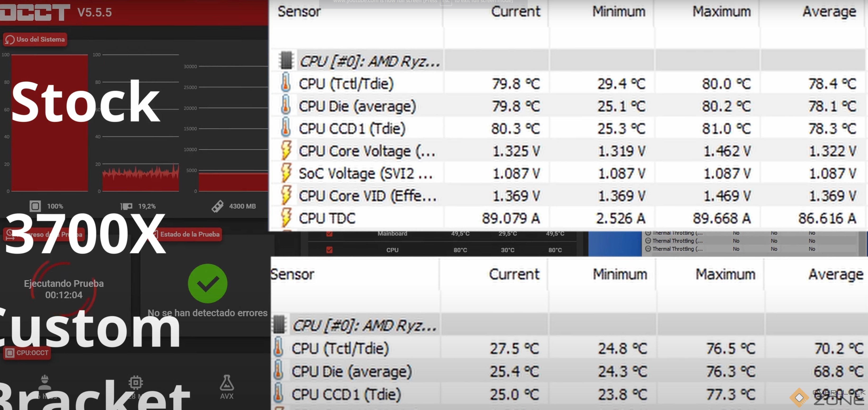This screenshot has width=868, height=410.
Task: Click the CPU:OCCT label button
Action: pos(27,353)
